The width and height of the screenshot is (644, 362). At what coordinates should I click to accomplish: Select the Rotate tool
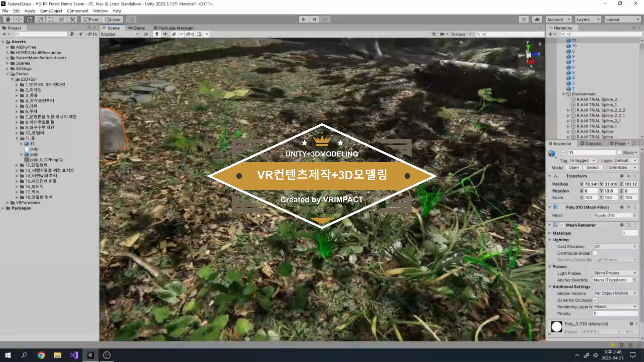29,19
